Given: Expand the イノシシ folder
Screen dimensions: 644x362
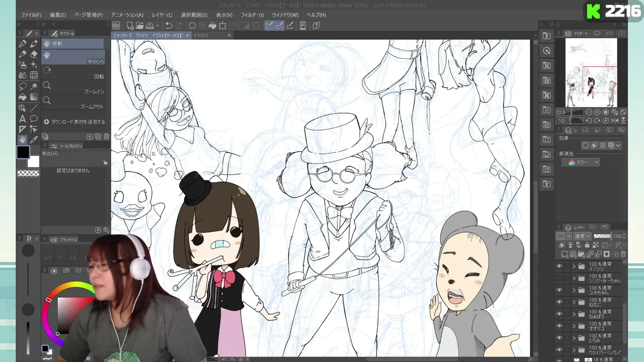Looking at the screenshot, I should [x=574, y=266].
